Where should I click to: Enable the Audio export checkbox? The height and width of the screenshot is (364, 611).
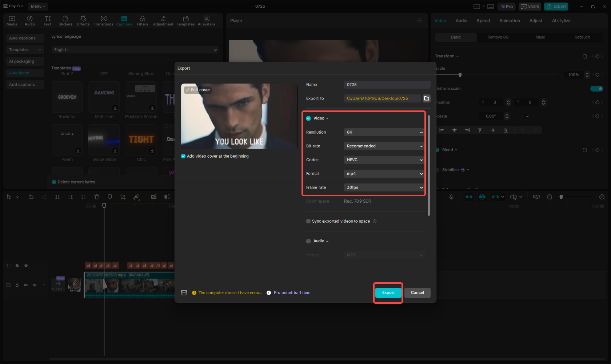[308, 241]
